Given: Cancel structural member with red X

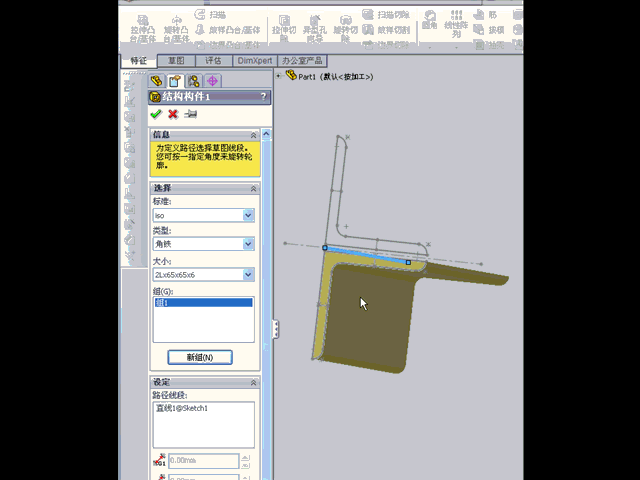Looking at the screenshot, I should pos(173,114).
